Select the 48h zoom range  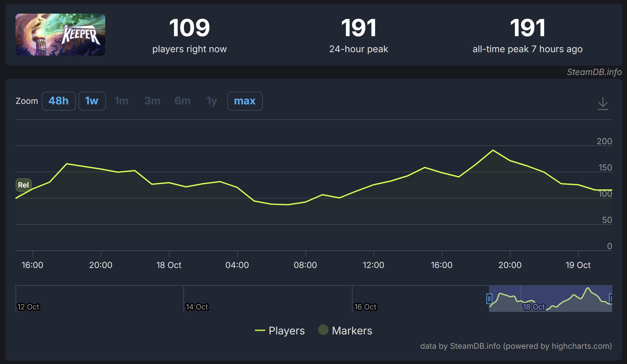coord(59,101)
